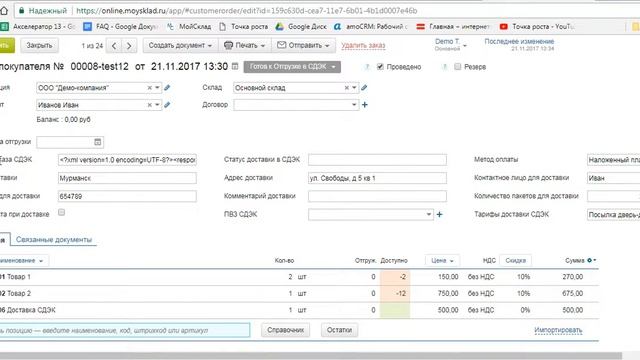
Task: Click city field containing Мурманск
Action: coord(127,178)
